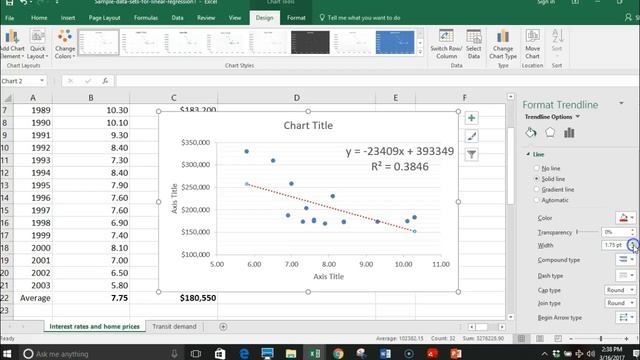Select Trendline Options bar chart tab
The image size is (640, 360).
[569, 132]
